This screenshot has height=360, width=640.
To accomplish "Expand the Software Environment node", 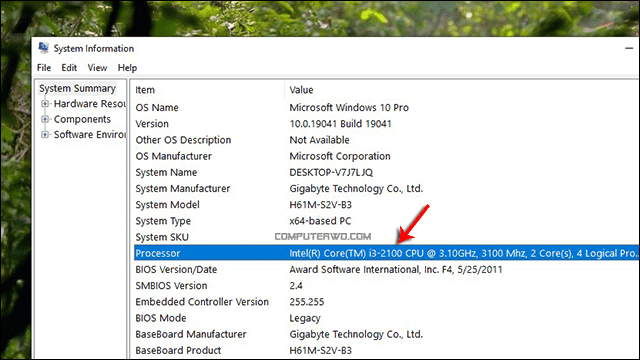I will [x=45, y=135].
